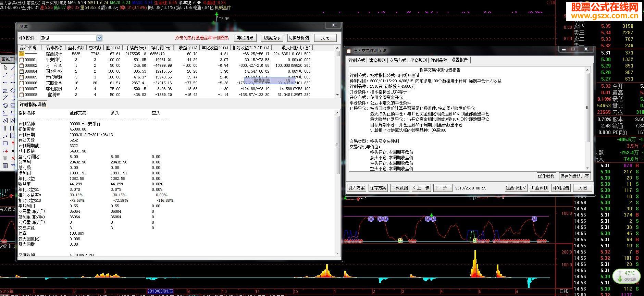Sort by 盈利次数 column header
The height and width of the screenshot is (296, 644).
[76, 48]
